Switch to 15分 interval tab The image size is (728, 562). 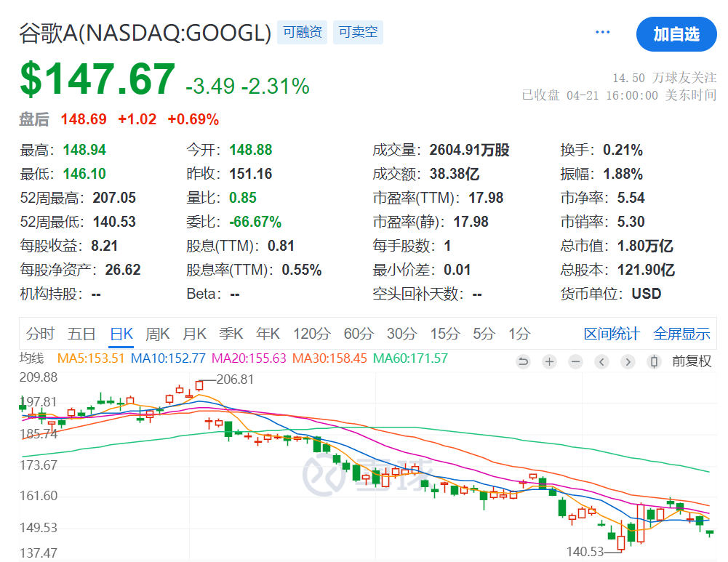445,334
